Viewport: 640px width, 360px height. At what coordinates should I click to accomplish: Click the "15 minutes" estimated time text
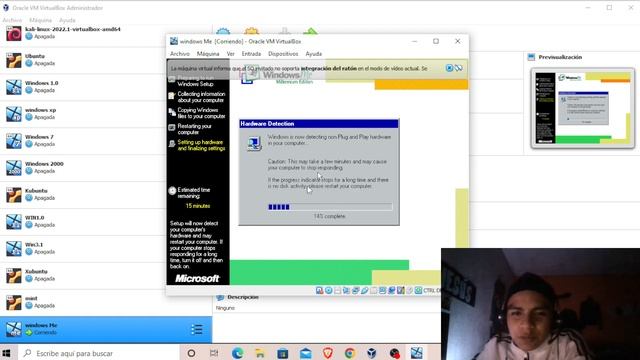198,206
